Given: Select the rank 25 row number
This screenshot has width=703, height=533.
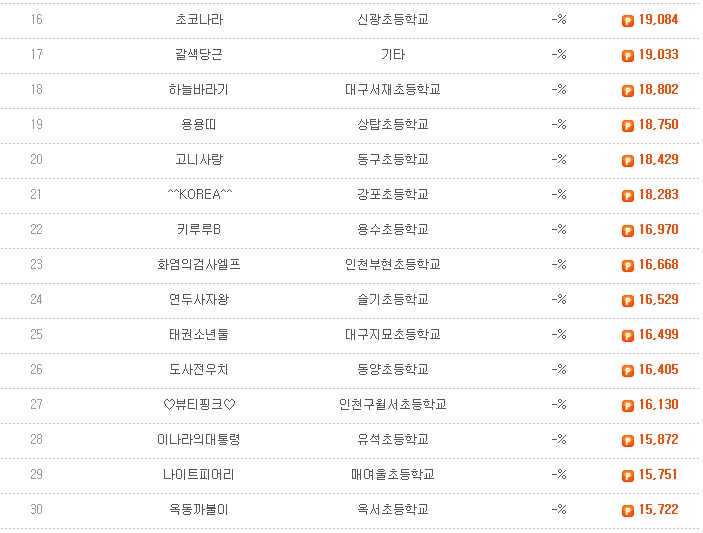Looking at the screenshot, I should click(36, 334).
